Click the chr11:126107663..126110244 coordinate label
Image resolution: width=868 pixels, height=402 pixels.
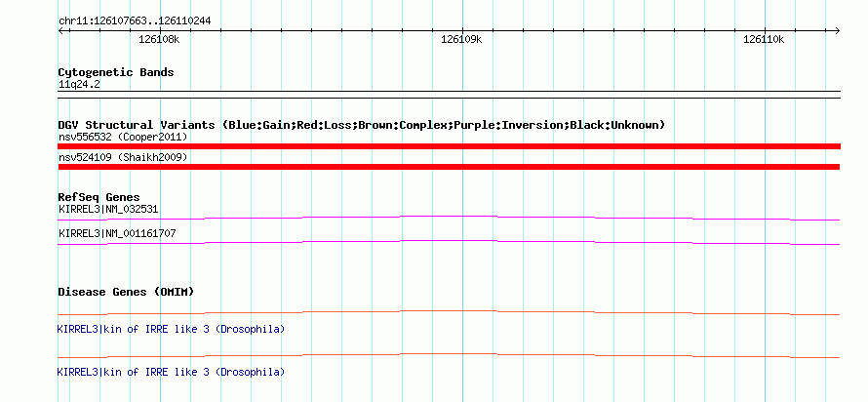pos(135,21)
